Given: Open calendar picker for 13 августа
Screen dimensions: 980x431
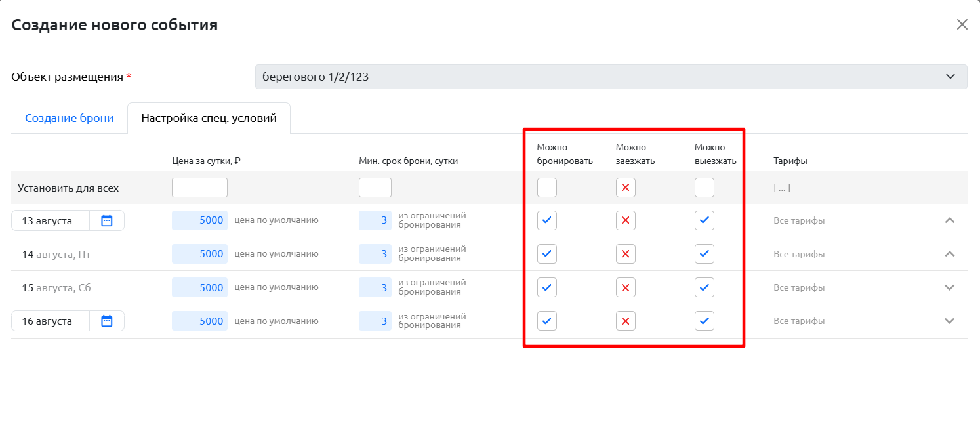Looking at the screenshot, I should tap(107, 221).
